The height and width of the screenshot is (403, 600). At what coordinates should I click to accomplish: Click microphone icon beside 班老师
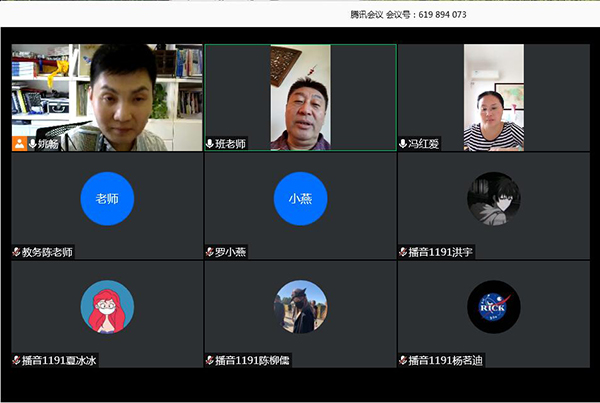[210, 144]
